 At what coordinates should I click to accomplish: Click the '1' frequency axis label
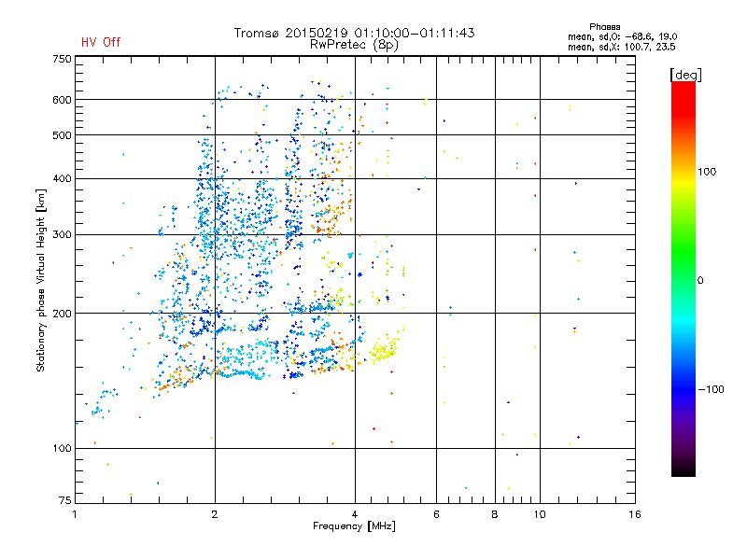click(x=75, y=514)
